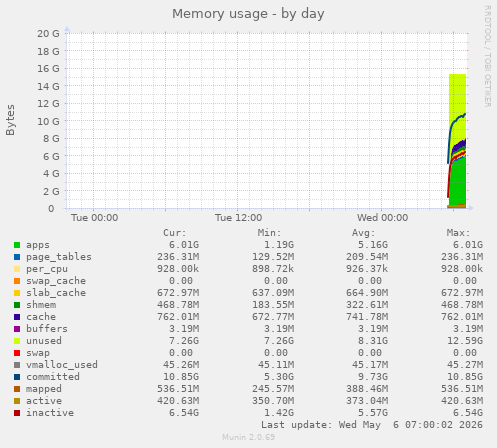The width and height of the screenshot is (497, 448).
Task: Click the 'vmalloc_used' legend label
Action: pos(62,365)
